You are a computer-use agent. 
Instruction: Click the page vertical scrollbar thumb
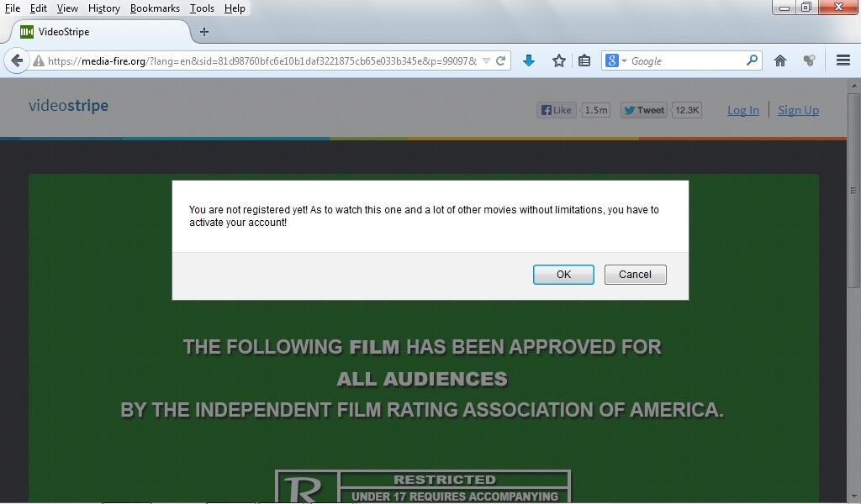coord(853,190)
